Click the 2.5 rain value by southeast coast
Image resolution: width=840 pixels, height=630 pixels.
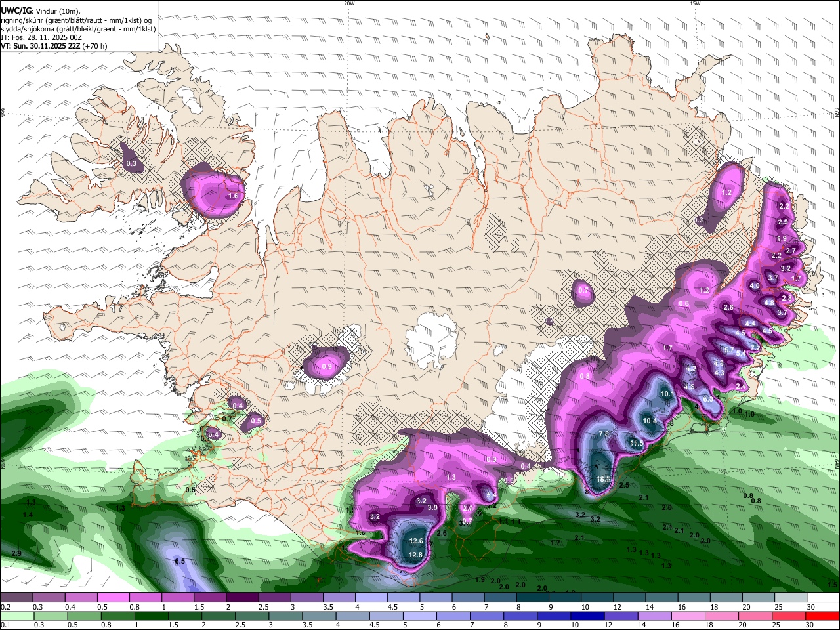(624, 485)
